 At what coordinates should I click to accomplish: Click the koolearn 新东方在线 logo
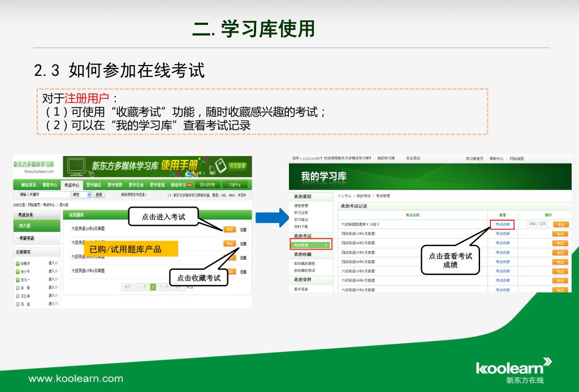click(x=513, y=371)
